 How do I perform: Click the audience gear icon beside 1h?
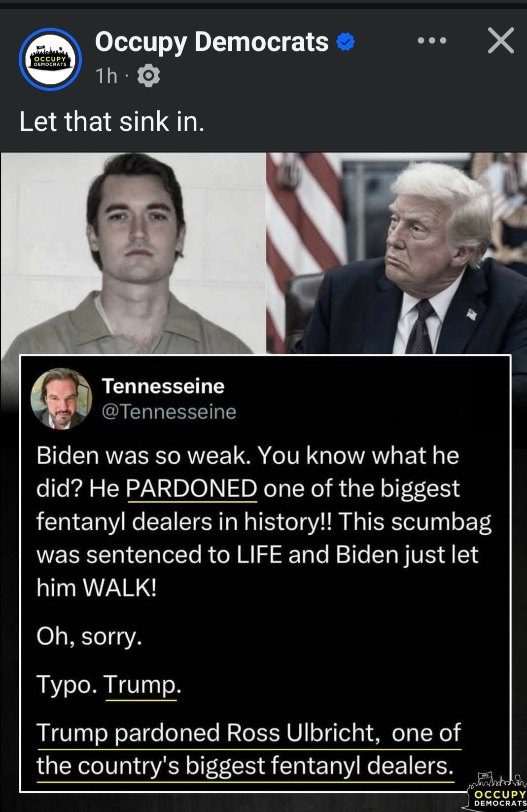(x=148, y=76)
